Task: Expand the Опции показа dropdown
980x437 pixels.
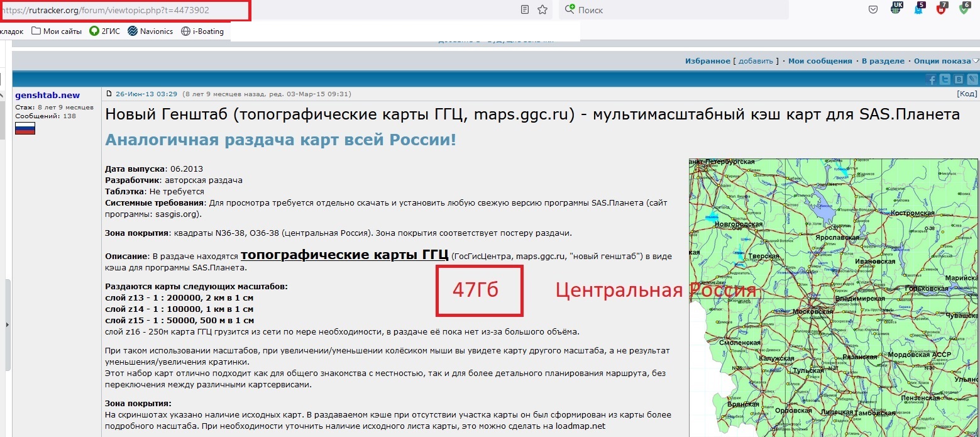Action: point(945,61)
